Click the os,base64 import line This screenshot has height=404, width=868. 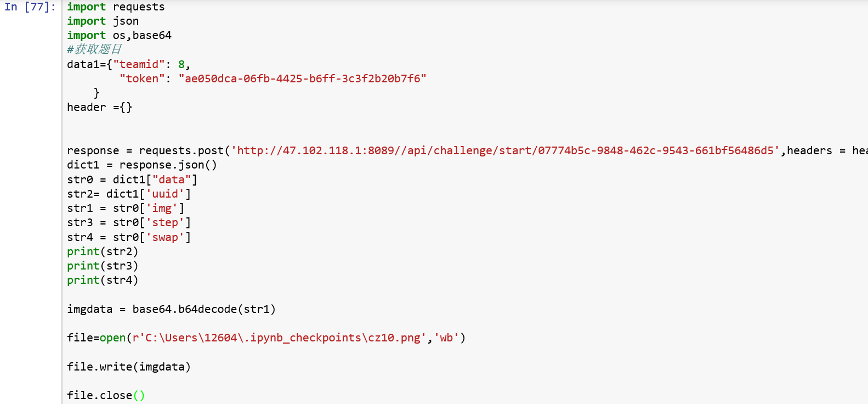[119, 36]
